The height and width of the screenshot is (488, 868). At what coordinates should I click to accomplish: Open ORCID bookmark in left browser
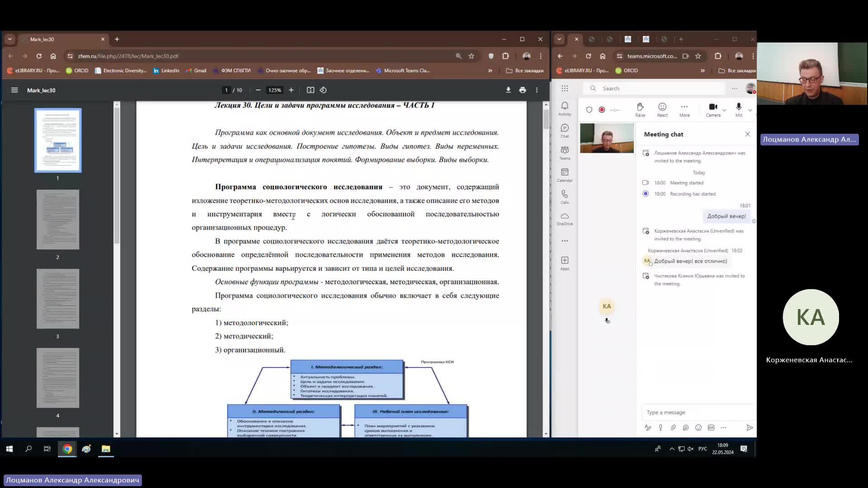tap(77, 70)
